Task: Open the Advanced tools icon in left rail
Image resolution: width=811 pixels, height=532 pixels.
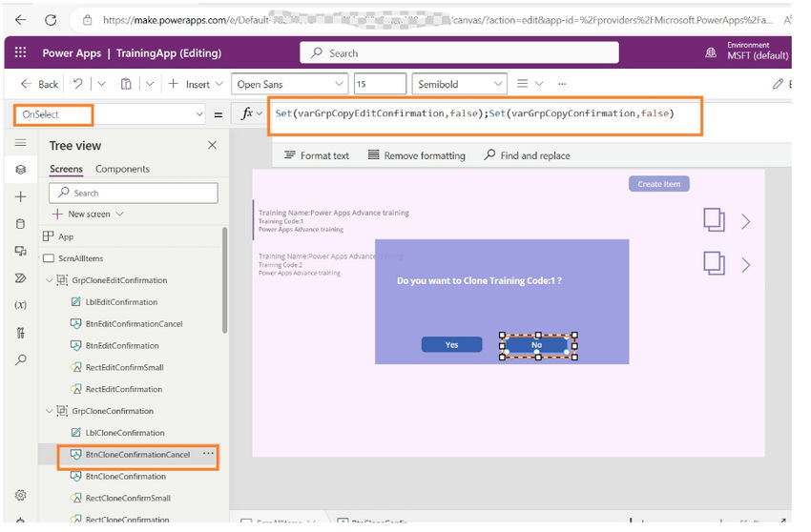Action: pyautogui.click(x=21, y=333)
